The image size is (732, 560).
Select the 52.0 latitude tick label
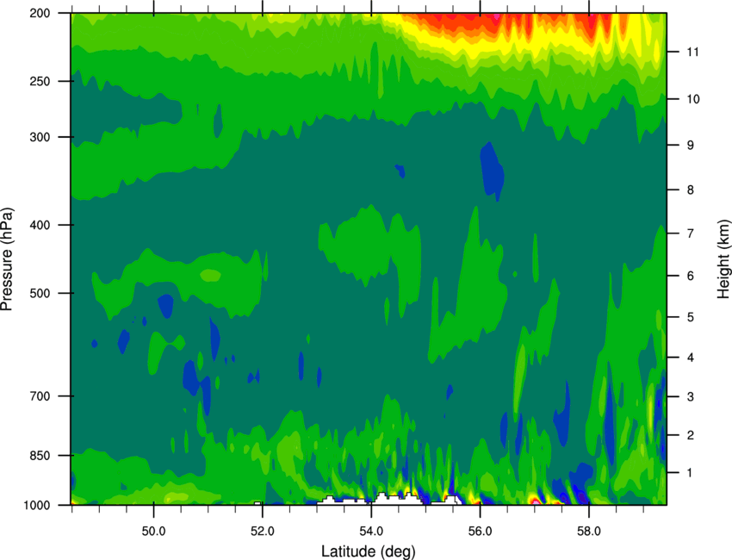(x=262, y=528)
